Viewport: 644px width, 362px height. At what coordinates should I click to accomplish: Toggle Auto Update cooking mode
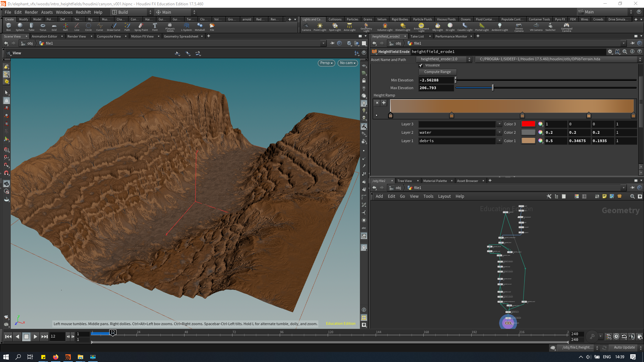tap(624, 348)
